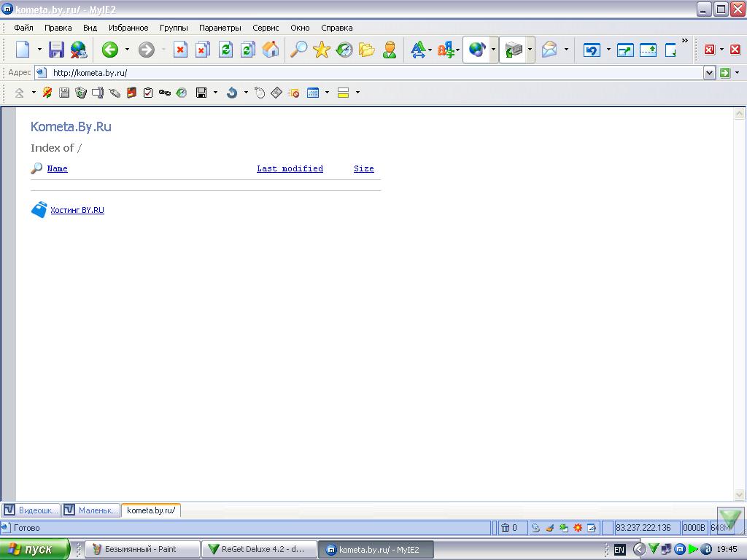The height and width of the screenshot is (560, 747).
Task: Click the EN language indicator in tray
Action: [619, 550]
